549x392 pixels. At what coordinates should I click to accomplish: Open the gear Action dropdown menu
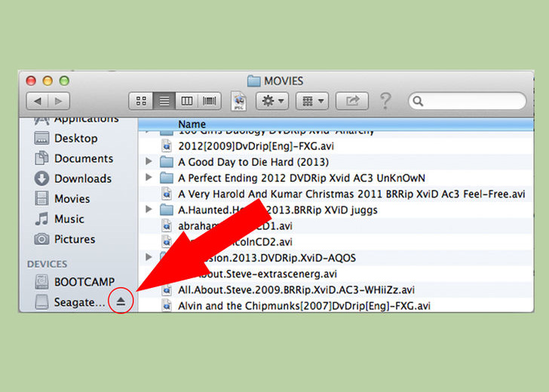pyautogui.click(x=271, y=100)
